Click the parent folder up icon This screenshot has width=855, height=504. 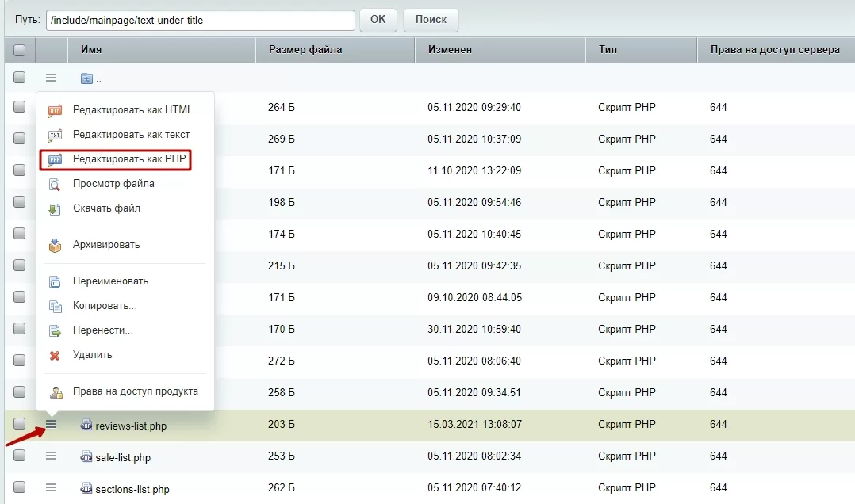coord(86,78)
